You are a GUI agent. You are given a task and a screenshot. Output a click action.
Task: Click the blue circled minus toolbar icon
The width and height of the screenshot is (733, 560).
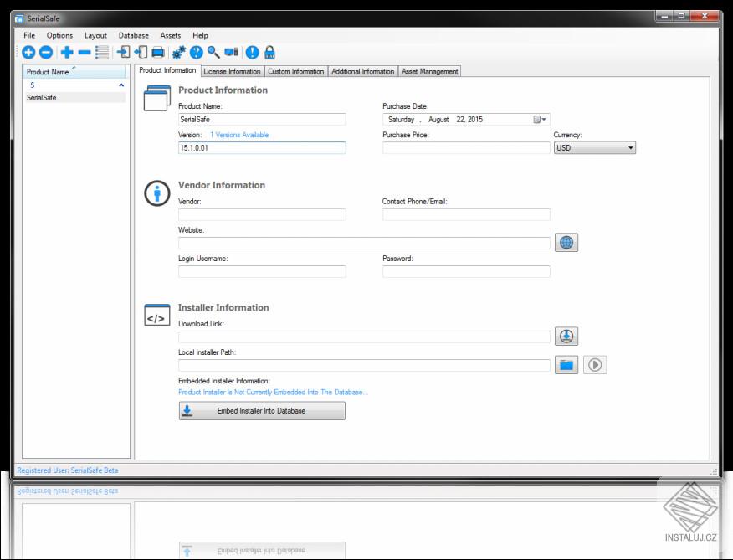pos(46,53)
